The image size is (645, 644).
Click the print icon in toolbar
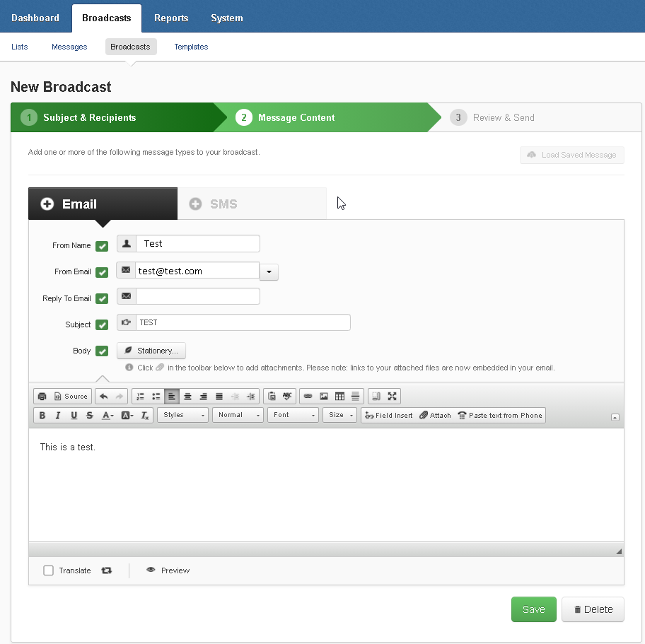(x=42, y=397)
